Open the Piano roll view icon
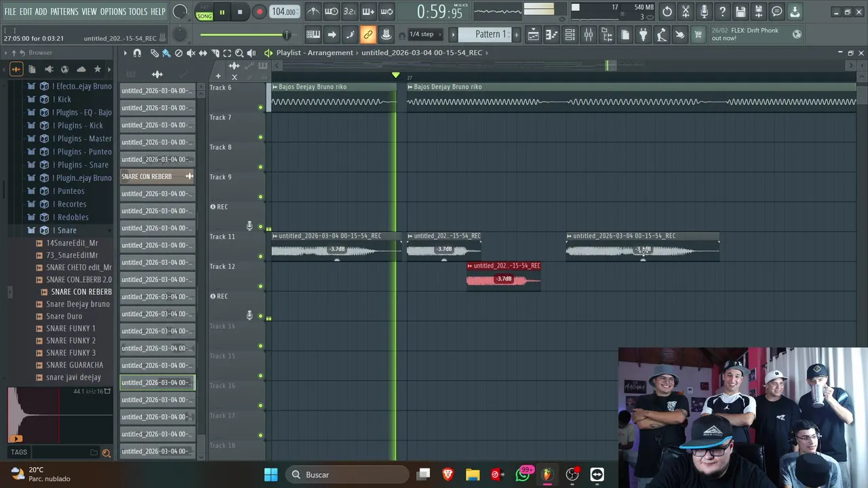Viewport: 868px width, 488px height. click(551, 35)
